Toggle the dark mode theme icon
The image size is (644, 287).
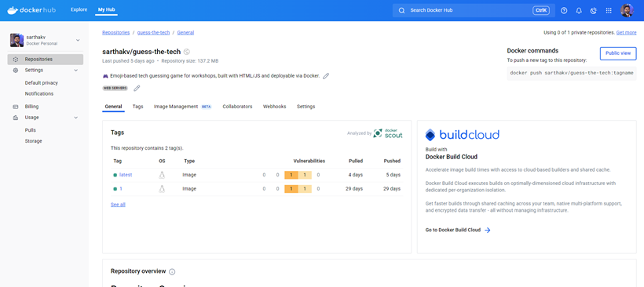(594, 11)
